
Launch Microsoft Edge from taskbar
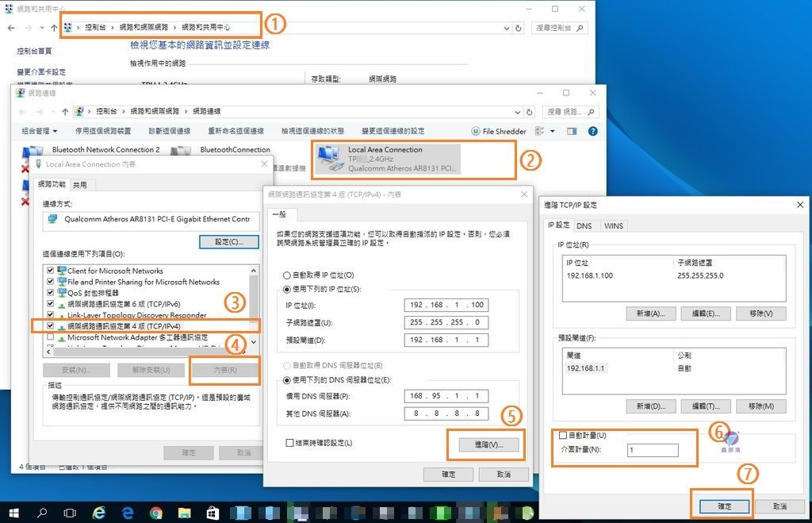127,513
